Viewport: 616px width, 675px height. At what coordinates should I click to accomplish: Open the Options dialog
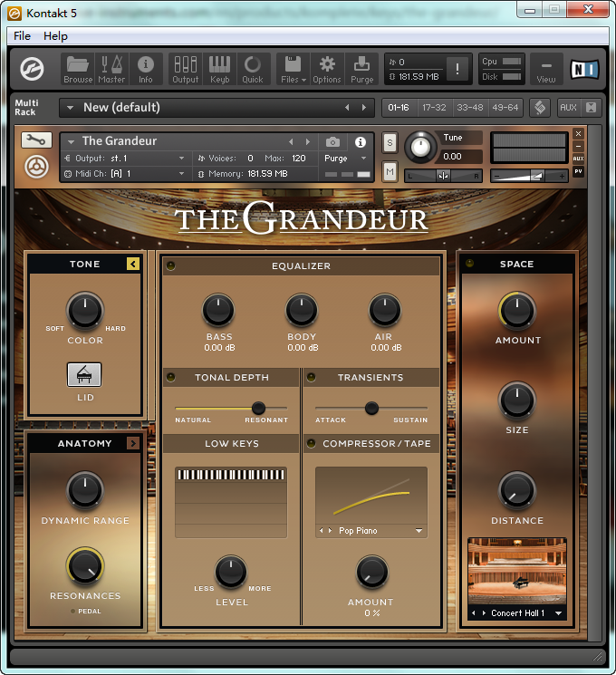327,69
